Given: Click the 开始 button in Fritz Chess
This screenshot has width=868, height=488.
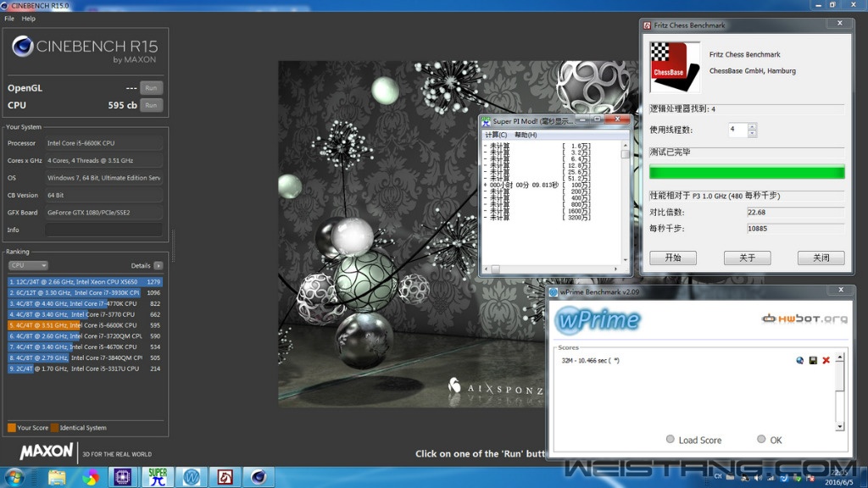Looking at the screenshot, I should (672, 258).
